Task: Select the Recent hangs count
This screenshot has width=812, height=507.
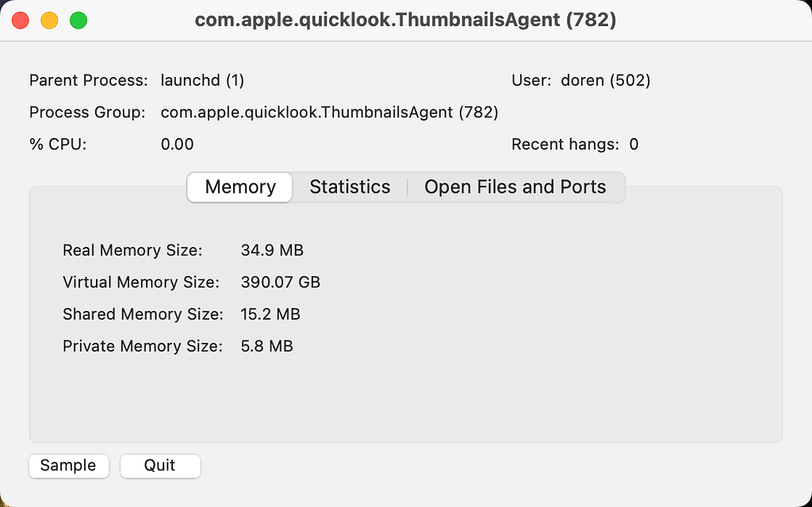Action: 632,144
